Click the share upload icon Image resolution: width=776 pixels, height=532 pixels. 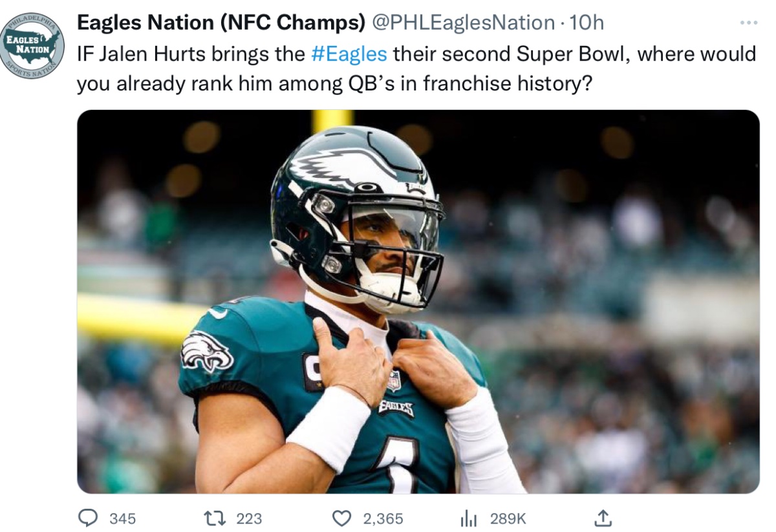pos(602,518)
